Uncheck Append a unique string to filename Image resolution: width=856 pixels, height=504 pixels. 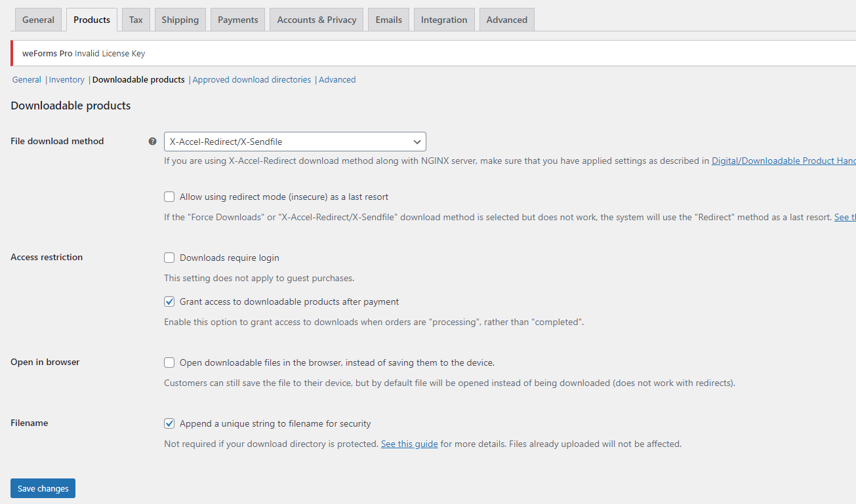(169, 423)
